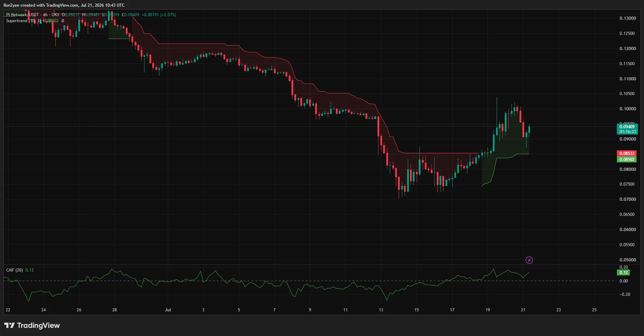Click the CMF axis label −0.20
Image resolution: width=644 pixels, height=336 pixels.
624,294
